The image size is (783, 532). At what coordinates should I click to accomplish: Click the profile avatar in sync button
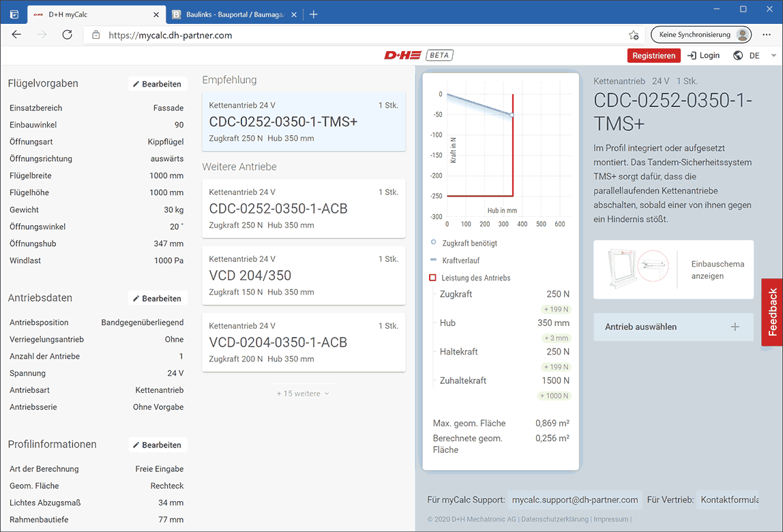coord(743,35)
